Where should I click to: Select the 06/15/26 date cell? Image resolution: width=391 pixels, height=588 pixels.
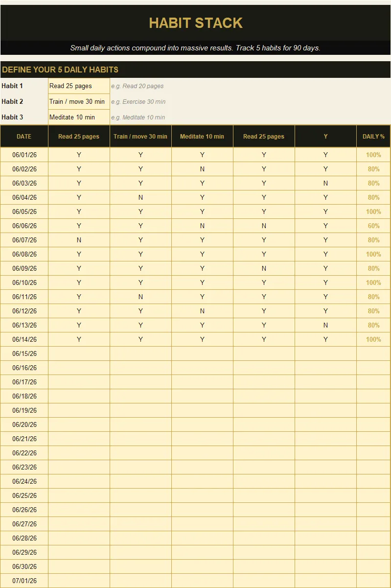click(x=24, y=353)
